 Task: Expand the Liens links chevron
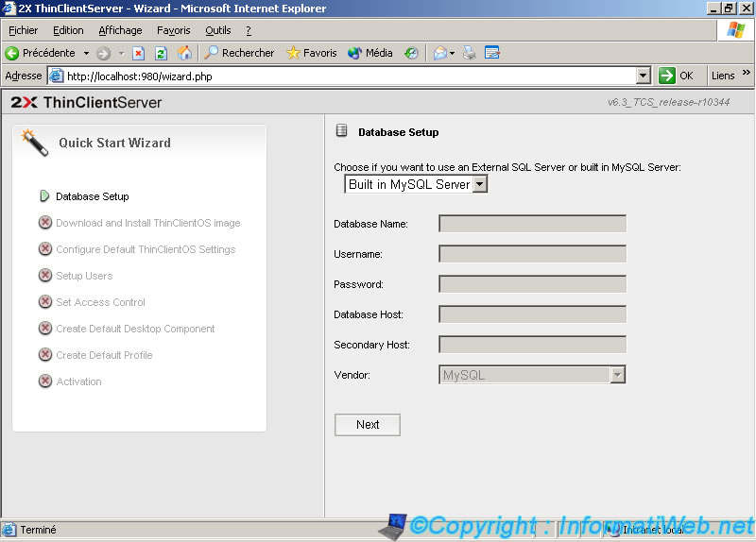tap(746, 73)
